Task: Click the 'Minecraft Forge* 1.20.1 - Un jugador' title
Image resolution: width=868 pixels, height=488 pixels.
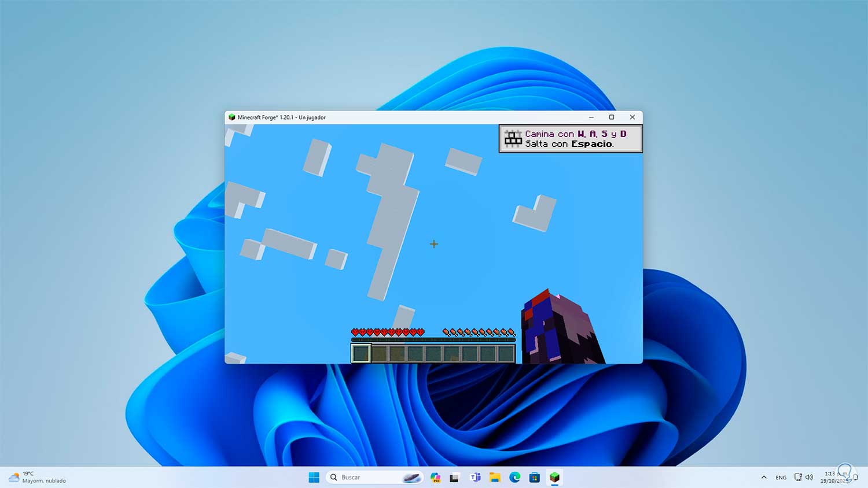Action: click(x=282, y=117)
